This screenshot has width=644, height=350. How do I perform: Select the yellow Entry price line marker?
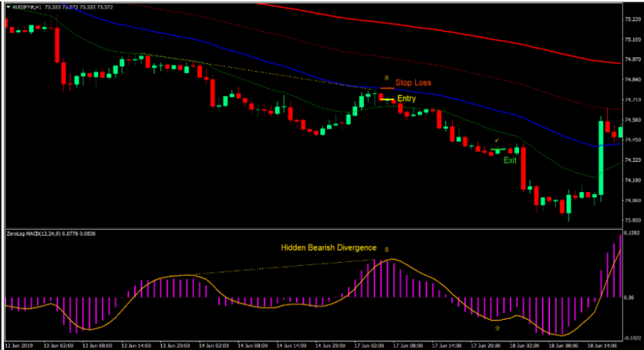click(387, 99)
